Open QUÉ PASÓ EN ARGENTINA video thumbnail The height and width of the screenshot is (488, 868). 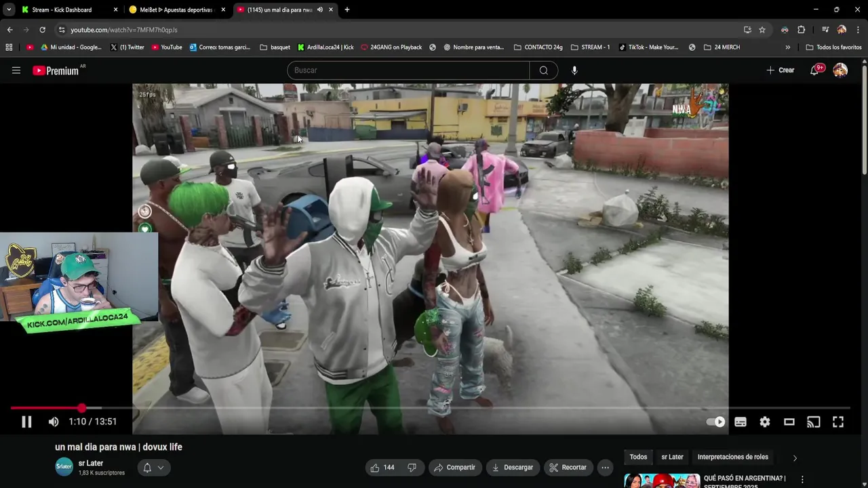[662, 481]
